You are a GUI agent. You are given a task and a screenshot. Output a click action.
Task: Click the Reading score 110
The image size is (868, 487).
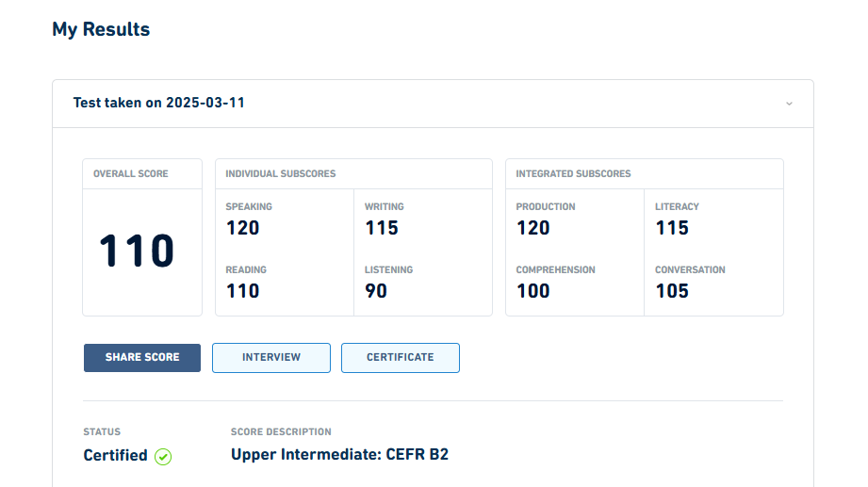click(x=242, y=291)
